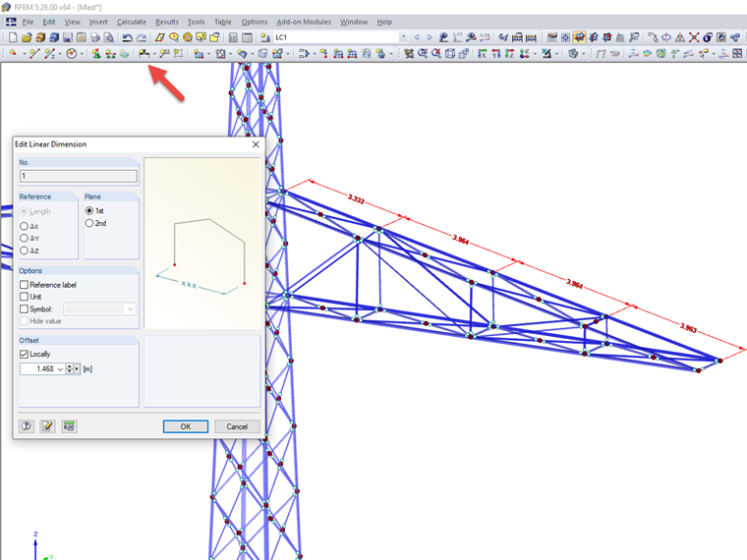Open the print preview icon

coord(109,37)
